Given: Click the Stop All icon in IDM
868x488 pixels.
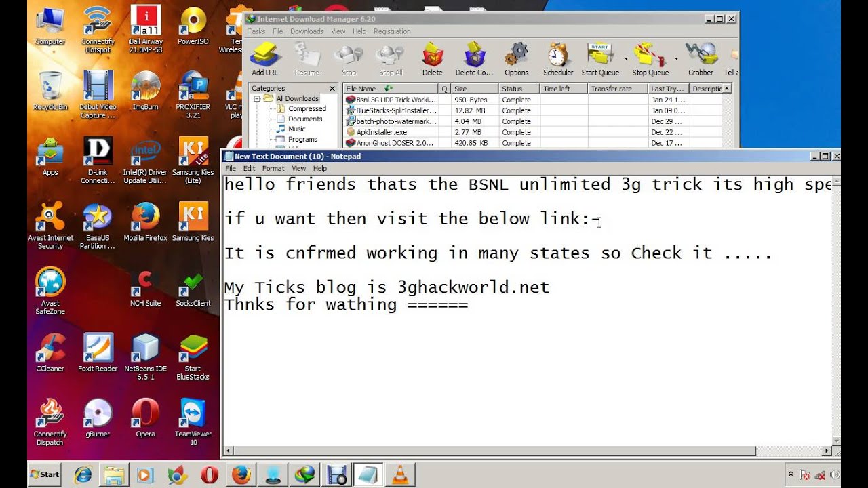Looking at the screenshot, I should [391, 59].
